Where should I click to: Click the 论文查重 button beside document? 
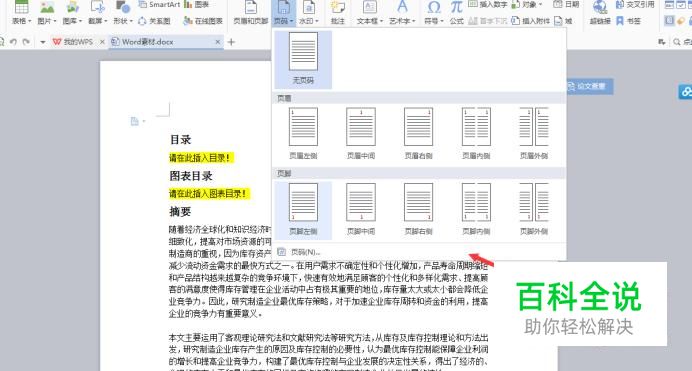click(590, 86)
